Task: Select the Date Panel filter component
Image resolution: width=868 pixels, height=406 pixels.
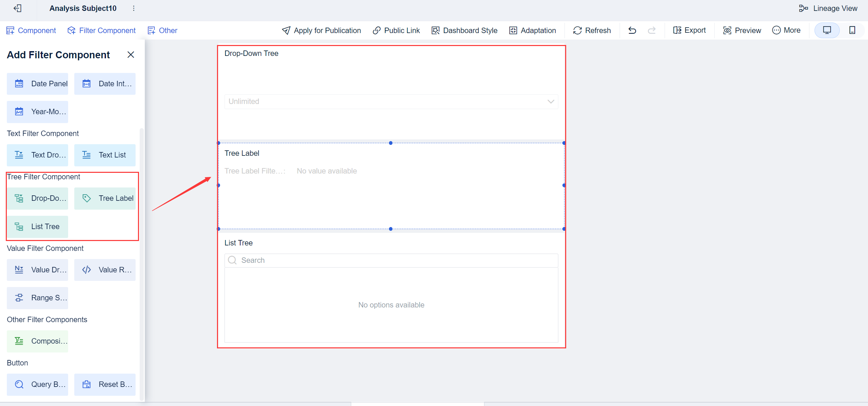Action: [x=37, y=84]
